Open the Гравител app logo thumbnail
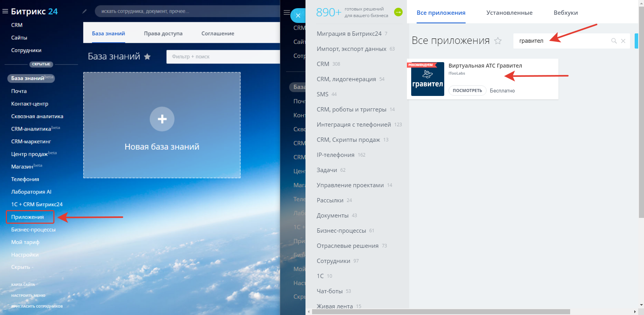644x315 pixels. [428, 79]
